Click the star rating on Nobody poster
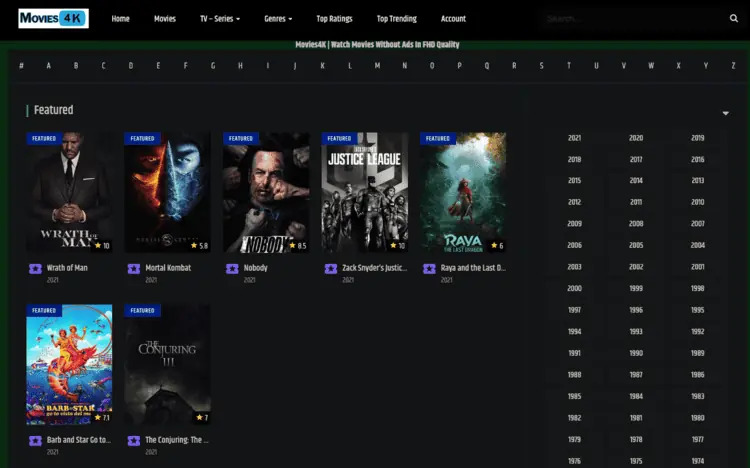Image resolution: width=750 pixels, height=468 pixels. point(298,245)
